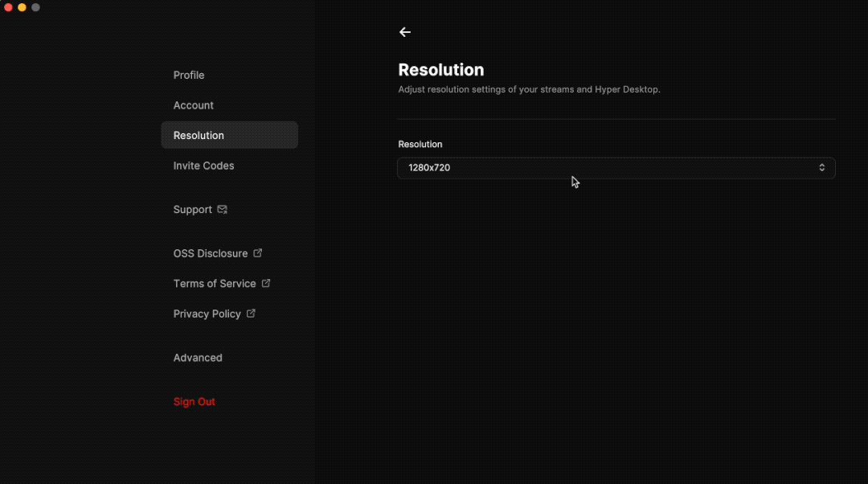The image size is (868, 484).
Task: Open the Advanced settings section
Action: click(x=198, y=358)
